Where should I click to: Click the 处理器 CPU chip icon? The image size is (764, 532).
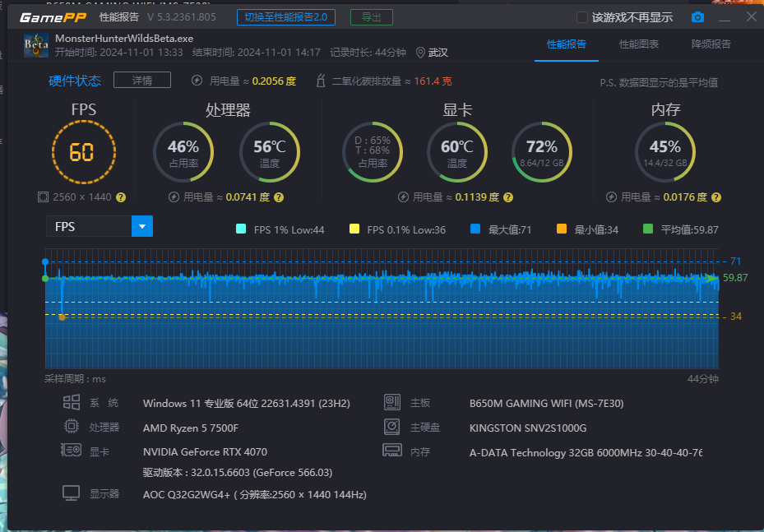tap(73, 427)
